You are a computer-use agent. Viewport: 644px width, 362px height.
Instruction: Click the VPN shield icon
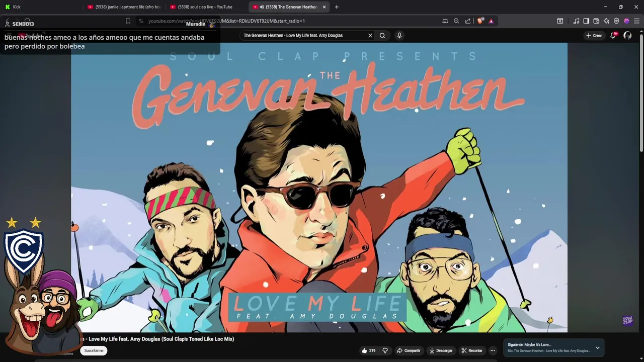point(616,21)
